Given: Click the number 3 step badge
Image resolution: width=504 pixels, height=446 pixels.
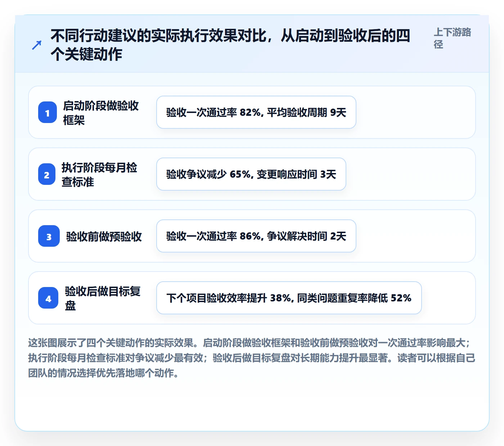Looking at the screenshot, I should point(49,236).
